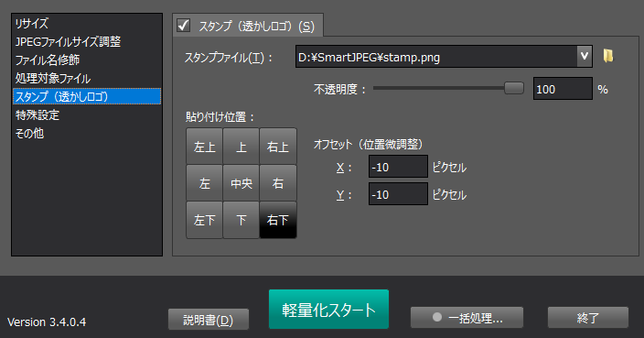Set paste position to 中央
The image size is (644, 338).
[241, 183]
